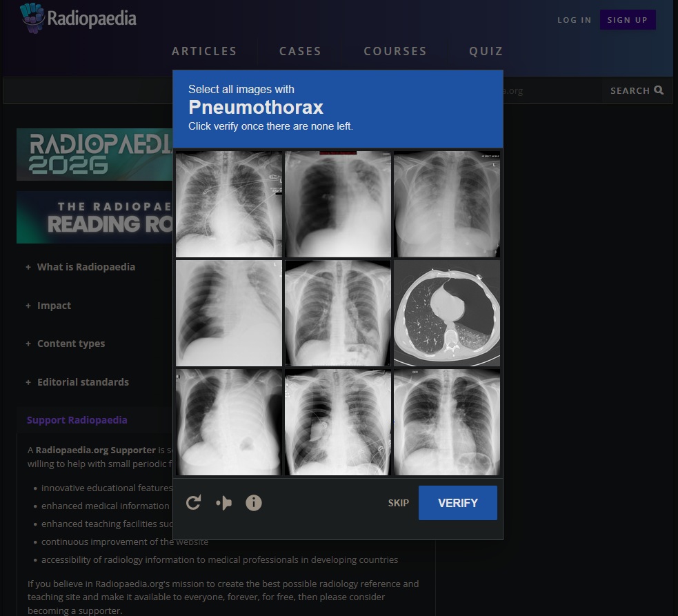Screen dimensions: 678x616
Task: Click the Log In link
Action: tap(575, 20)
